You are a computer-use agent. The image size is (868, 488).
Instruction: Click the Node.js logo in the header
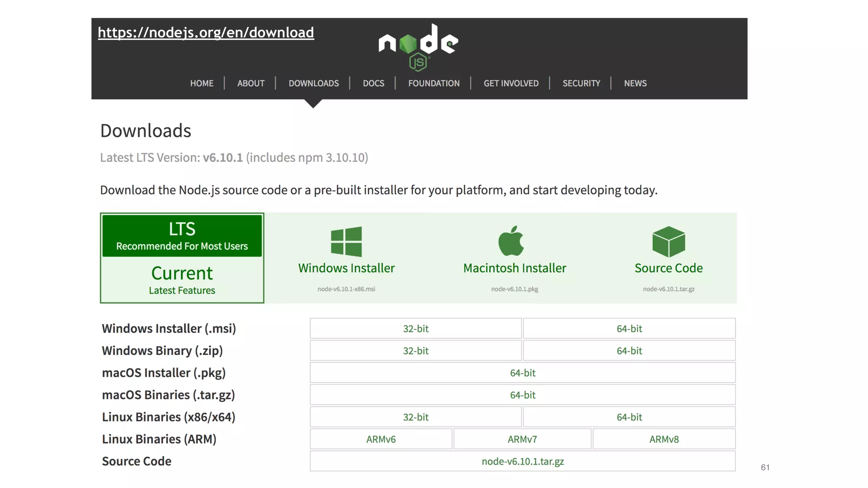pos(418,47)
